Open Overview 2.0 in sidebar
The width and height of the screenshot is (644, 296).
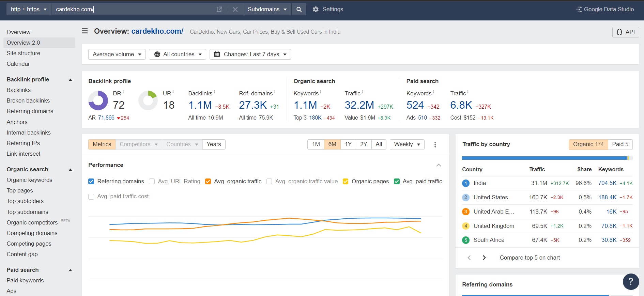point(39,43)
